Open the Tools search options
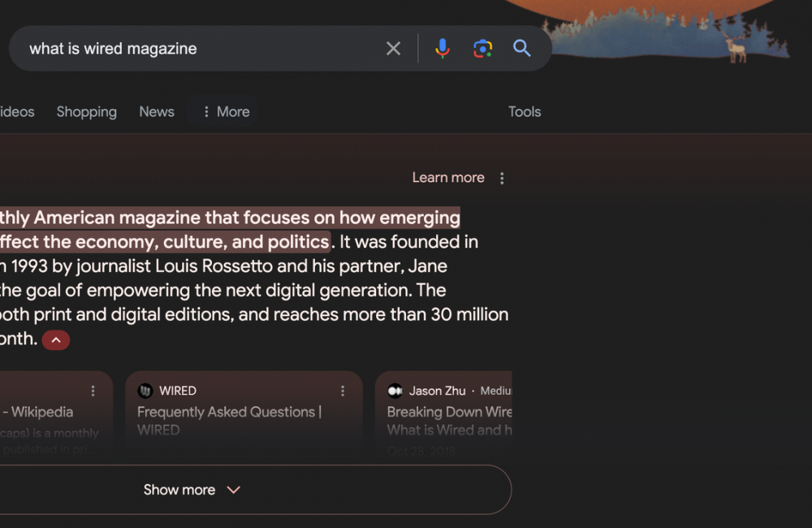The width and height of the screenshot is (812, 528). (525, 112)
